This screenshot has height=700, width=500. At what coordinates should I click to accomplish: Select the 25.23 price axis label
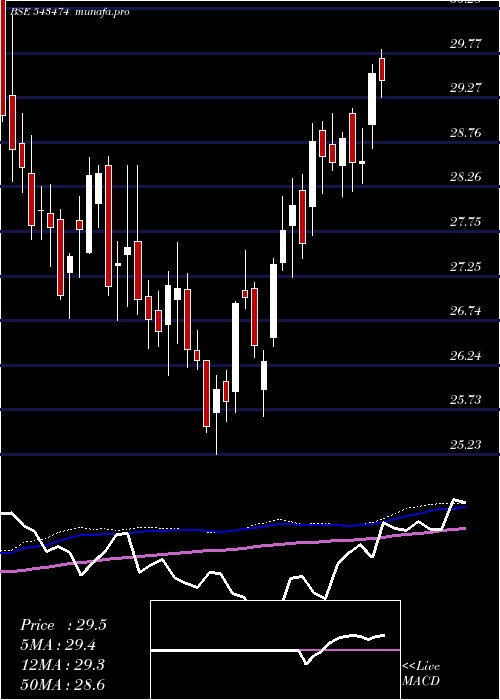tap(466, 444)
